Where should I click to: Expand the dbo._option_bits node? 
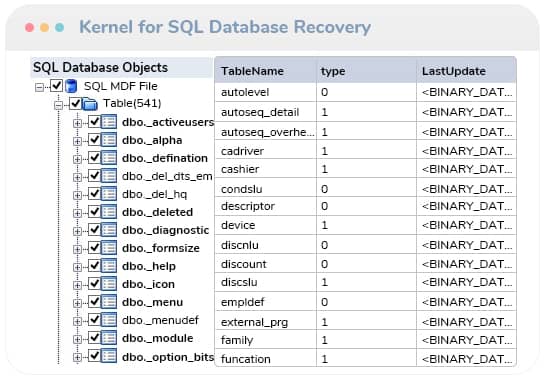77,357
